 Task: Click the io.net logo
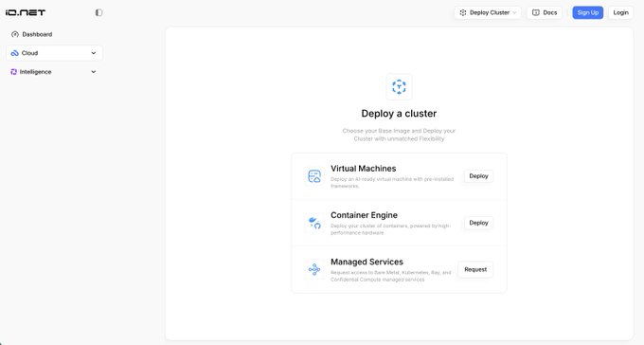click(26, 12)
